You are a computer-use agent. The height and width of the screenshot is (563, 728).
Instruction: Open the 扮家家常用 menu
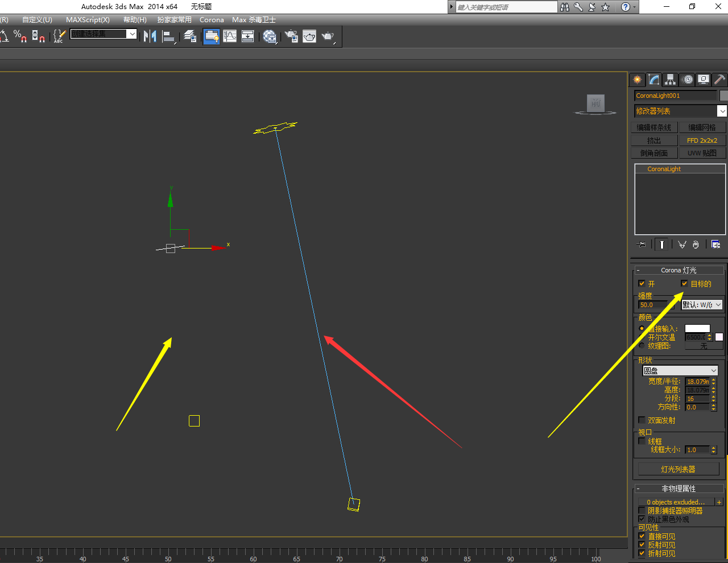(x=175, y=20)
